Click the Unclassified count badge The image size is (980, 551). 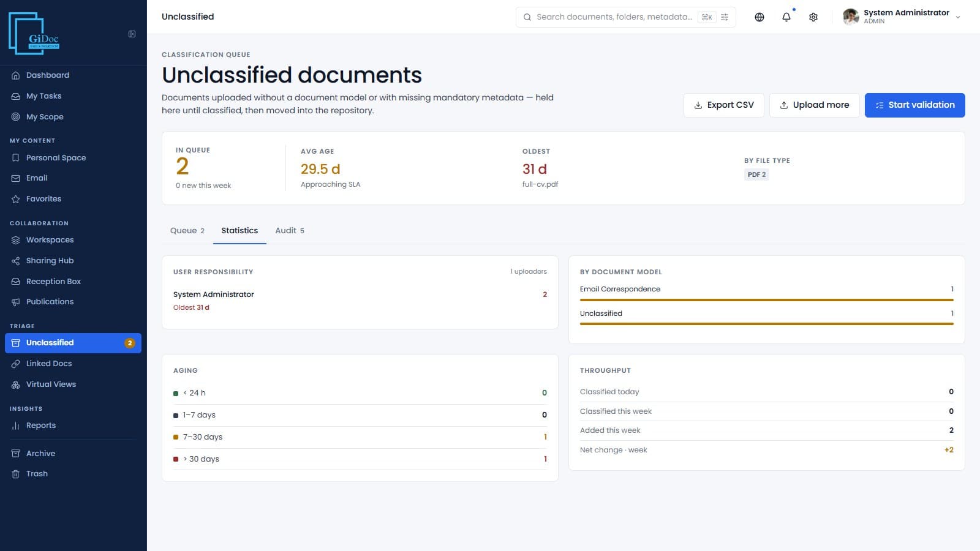(x=130, y=343)
